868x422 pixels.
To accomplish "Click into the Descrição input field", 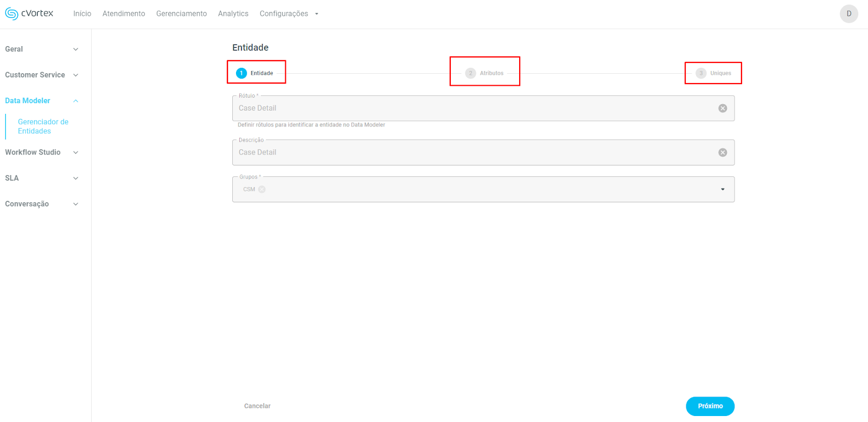I will [x=472, y=152].
